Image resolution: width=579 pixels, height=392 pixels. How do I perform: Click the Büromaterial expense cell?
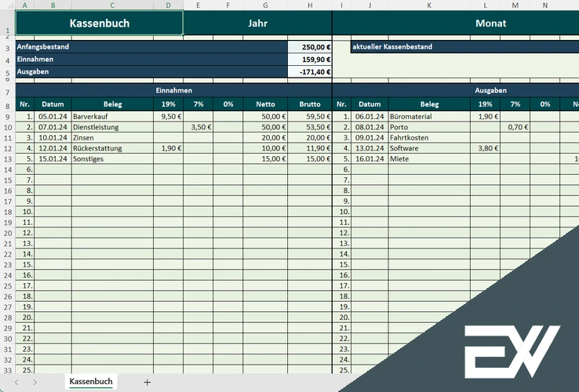(x=429, y=117)
